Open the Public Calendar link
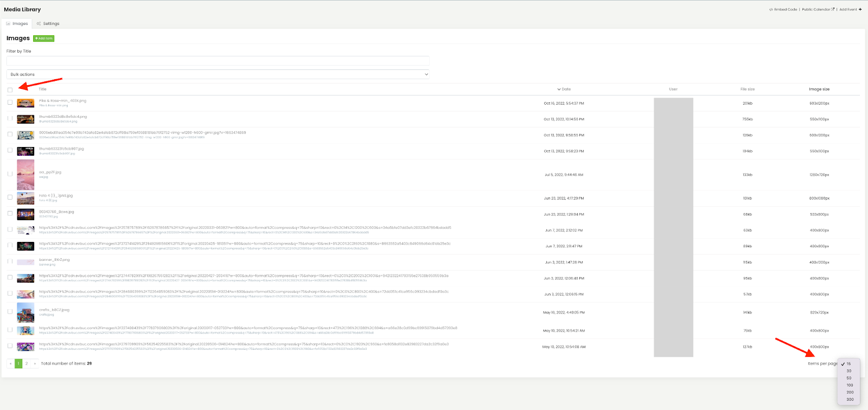The height and width of the screenshot is (410, 868). [x=818, y=9]
